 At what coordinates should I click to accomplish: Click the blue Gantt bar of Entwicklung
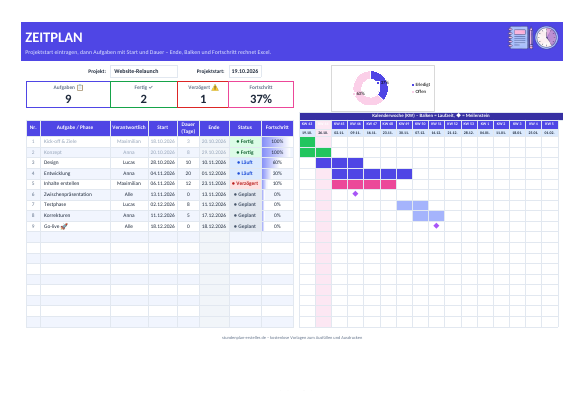coord(372,174)
